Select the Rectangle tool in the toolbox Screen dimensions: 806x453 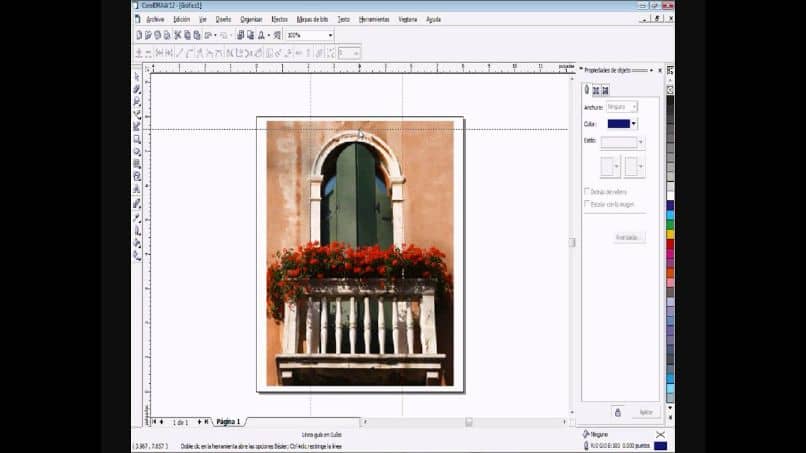pyautogui.click(x=137, y=139)
